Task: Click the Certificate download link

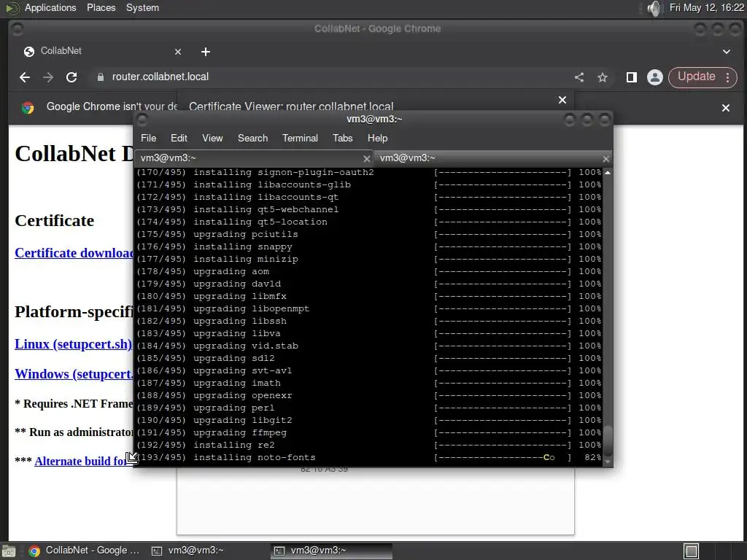Action: click(74, 253)
